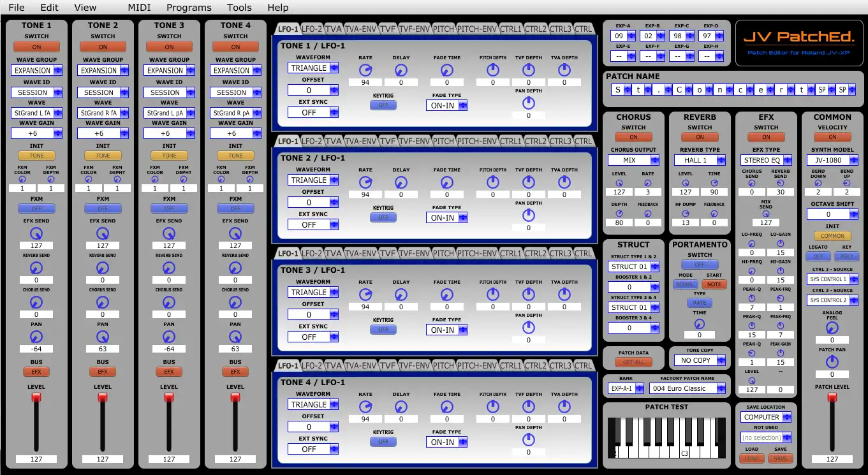Click the Tone 2 FXM Depth knob
The image size is (868, 475).
(x=117, y=179)
